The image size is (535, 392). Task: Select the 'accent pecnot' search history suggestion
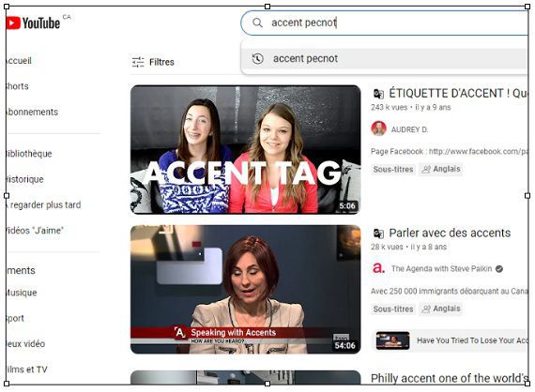(385, 59)
